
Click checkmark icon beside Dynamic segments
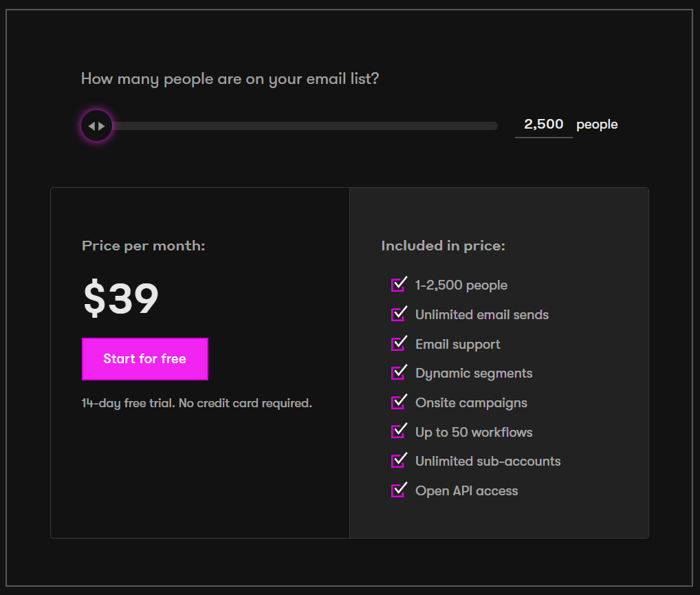(x=399, y=372)
